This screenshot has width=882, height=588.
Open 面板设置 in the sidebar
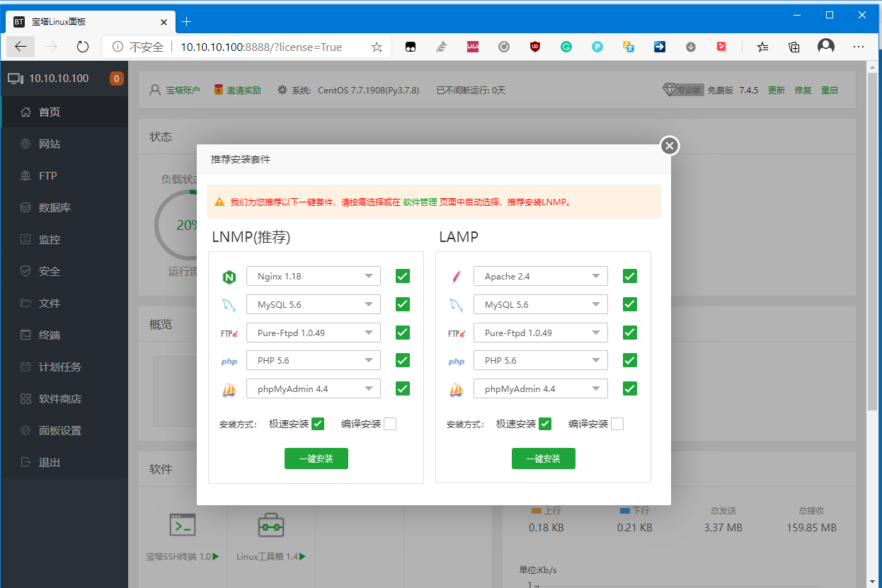tap(64, 430)
